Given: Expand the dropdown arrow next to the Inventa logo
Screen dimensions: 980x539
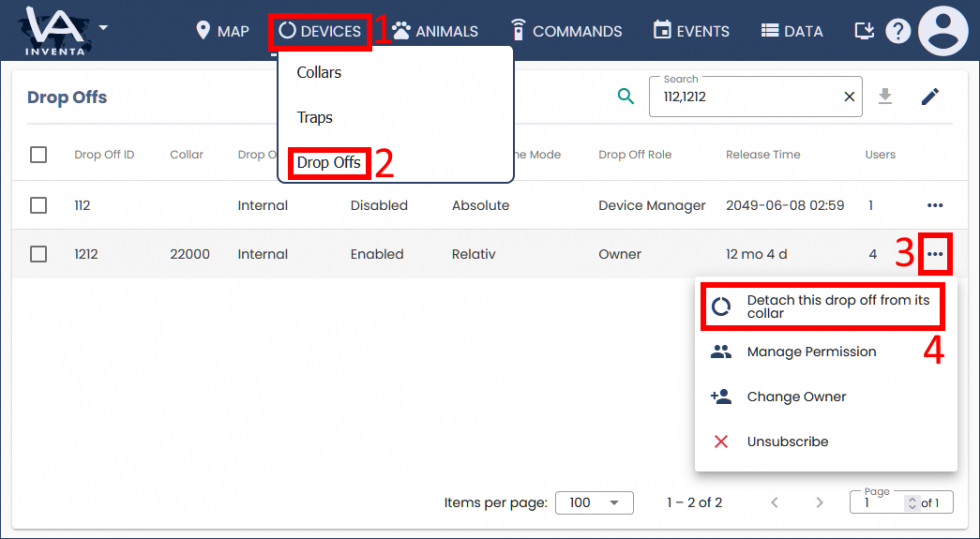Looking at the screenshot, I should click(x=103, y=26).
